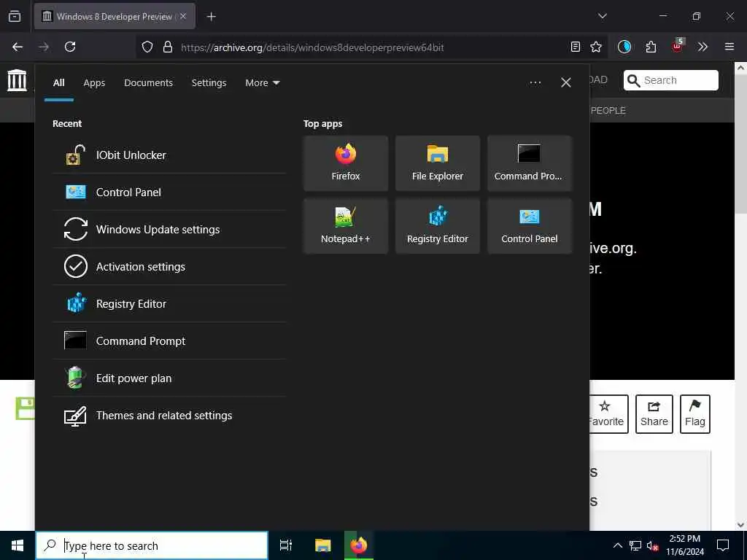Open the PEOPLE link on archive.org
This screenshot has width=747, height=560.
(x=608, y=111)
